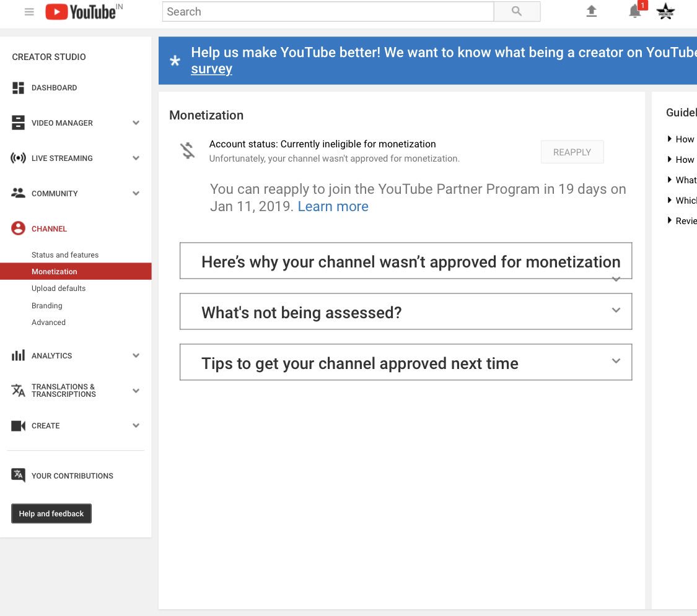697x616 pixels.
Task: Click the Analytics bar chart icon
Action: [18, 355]
